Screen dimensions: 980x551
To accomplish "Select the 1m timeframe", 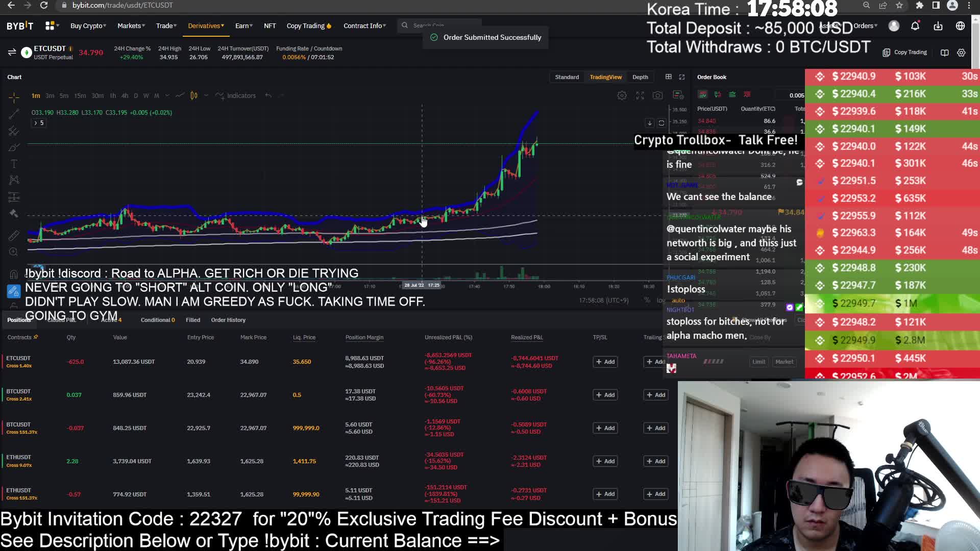I will (x=36, y=95).
